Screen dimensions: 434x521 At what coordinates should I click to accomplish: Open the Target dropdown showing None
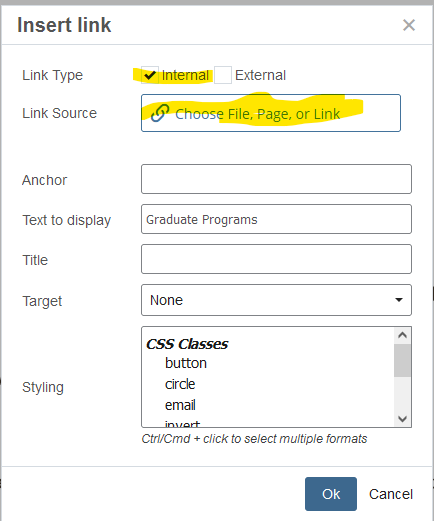(x=276, y=300)
